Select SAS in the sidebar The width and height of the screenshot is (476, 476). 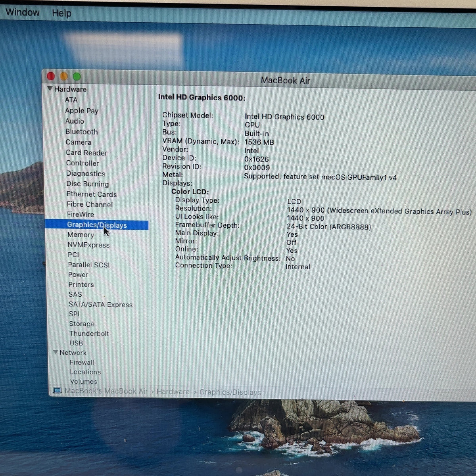click(x=75, y=294)
